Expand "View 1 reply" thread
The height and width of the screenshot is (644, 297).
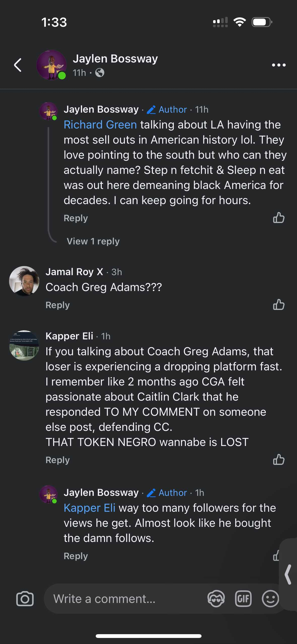[93, 241]
